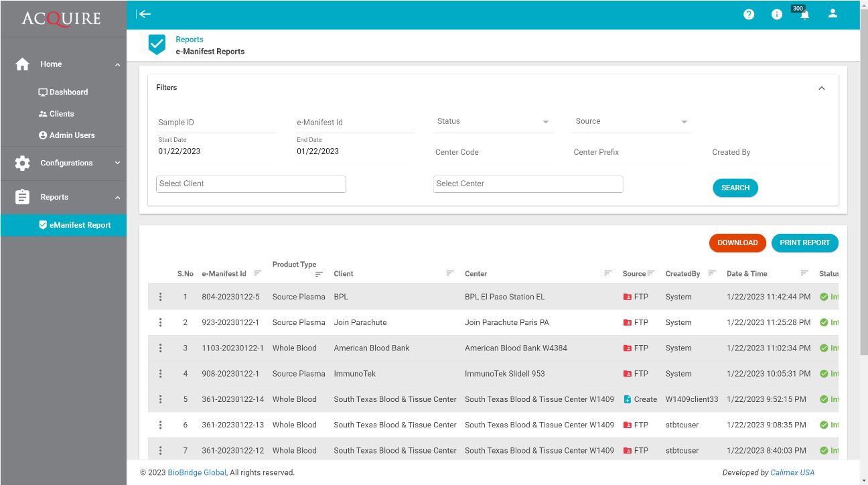This screenshot has height=485, width=868.
Task: Follow the BioBridge Global footer link
Action: tap(197, 473)
